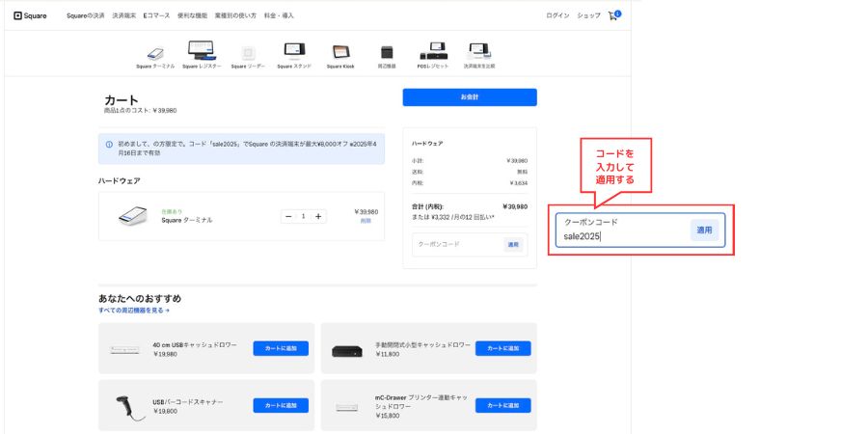The image size is (868, 434).
Task: Increase Square ターミナル quantity with plus
Action: pyautogui.click(x=318, y=216)
